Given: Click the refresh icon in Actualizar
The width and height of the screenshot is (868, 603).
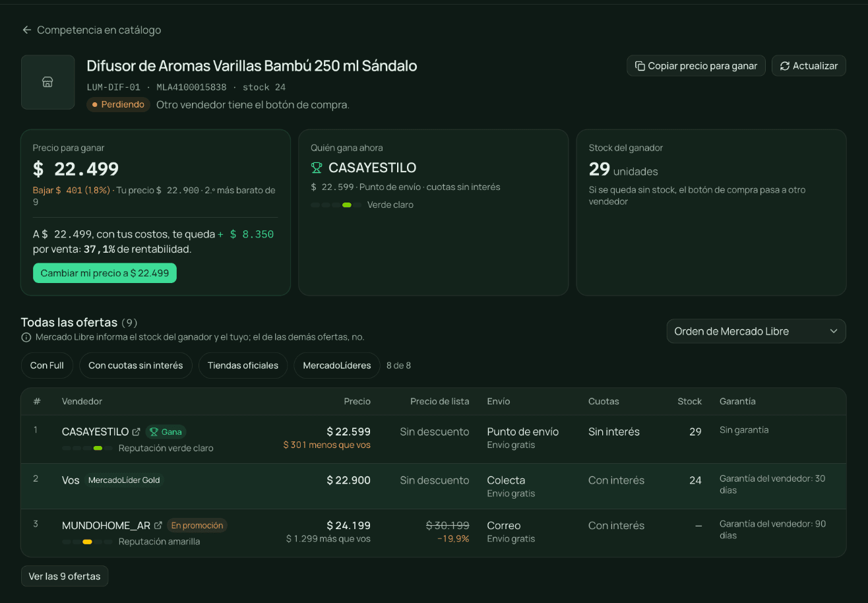Looking at the screenshot, I should click(x=785, y=66).
